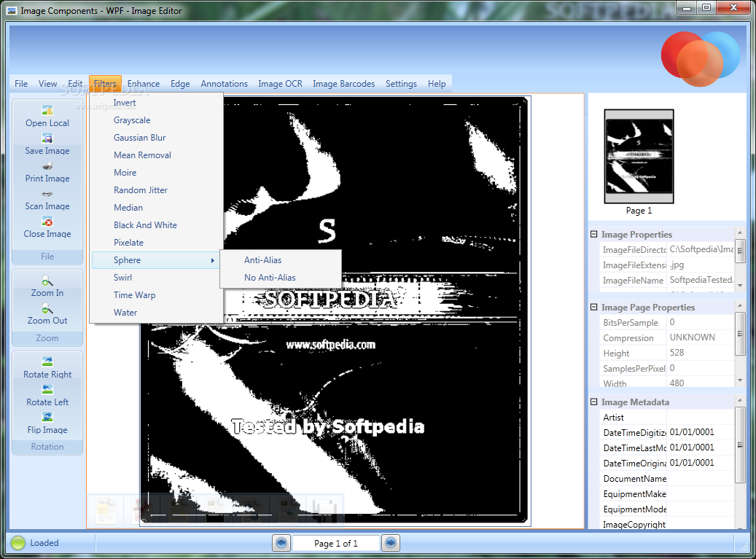Click the Rotate Right icon
756x559 pixels.
(x=47, y=361)
